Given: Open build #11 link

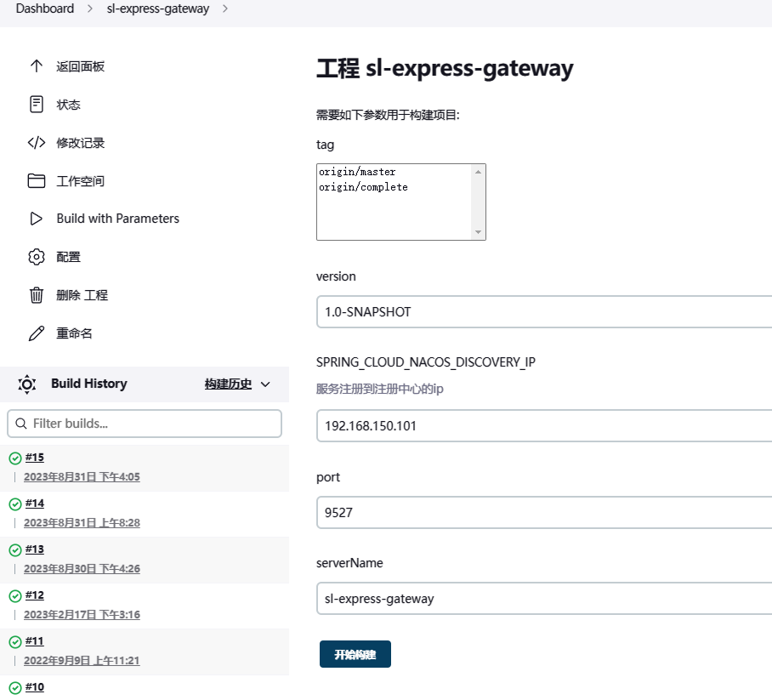Looking at the screenshot, I should (35, 640).
